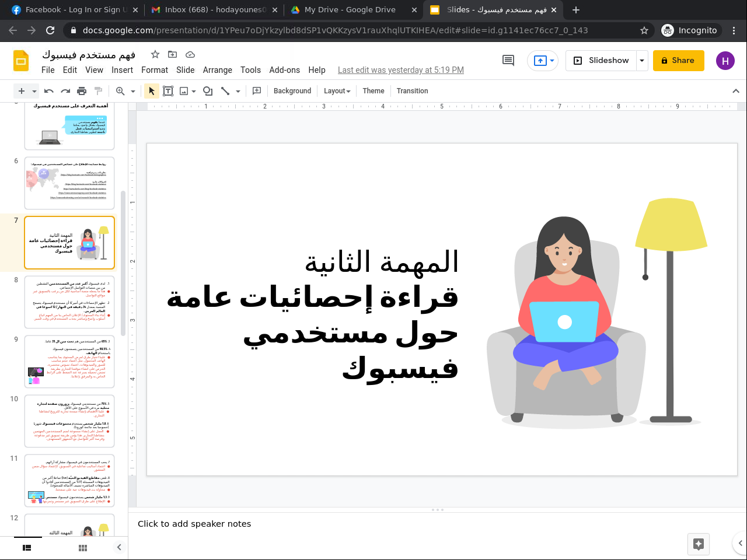This screenshot has height=560, width=747.
Task: Open the Slide menu
Action: (186, 70)
